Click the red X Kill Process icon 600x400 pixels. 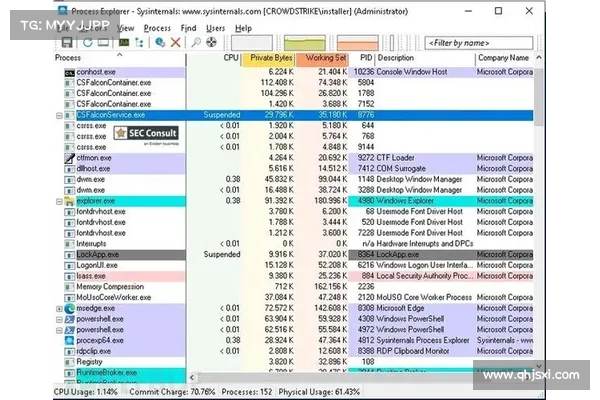point(176,42)
